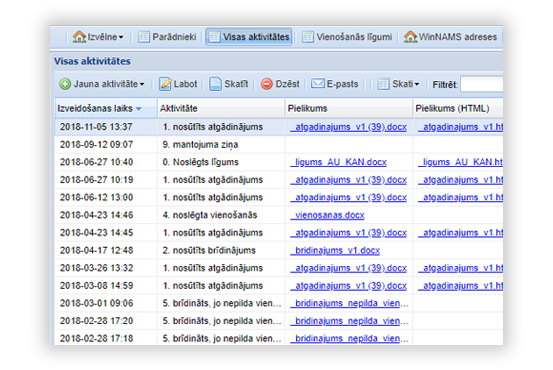The image size is (553, 370).
Task: Open the ligums_AU_KAN.docx link
Action: 339,162
